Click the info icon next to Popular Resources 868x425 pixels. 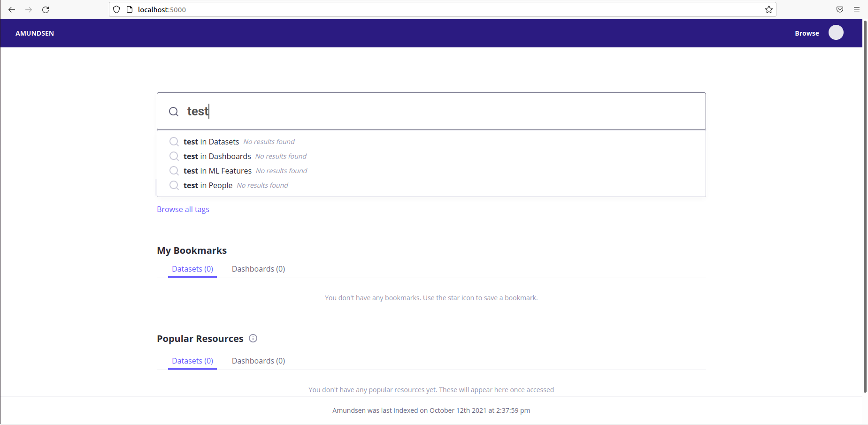[253, 338]
